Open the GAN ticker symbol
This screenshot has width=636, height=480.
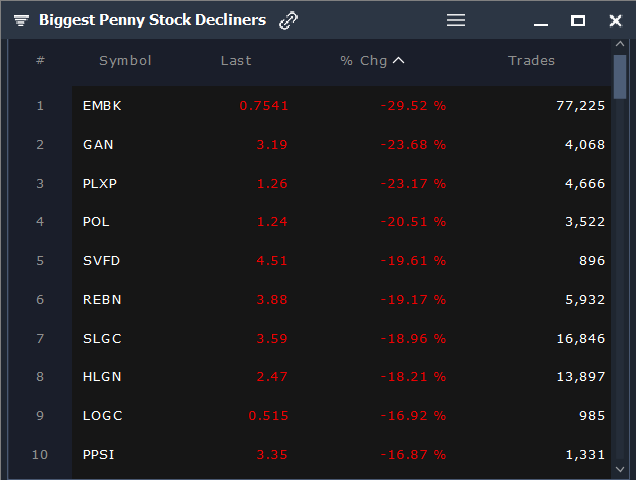click(98, 145)
